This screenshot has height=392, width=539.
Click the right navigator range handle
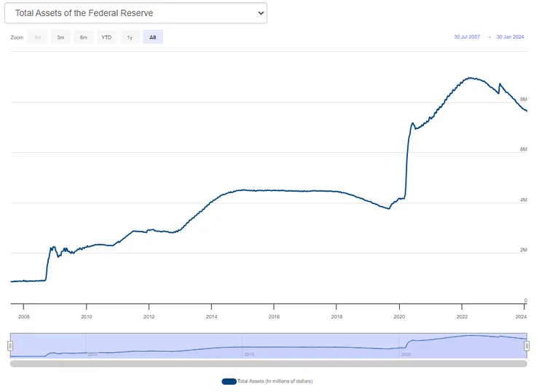point(527,345)
